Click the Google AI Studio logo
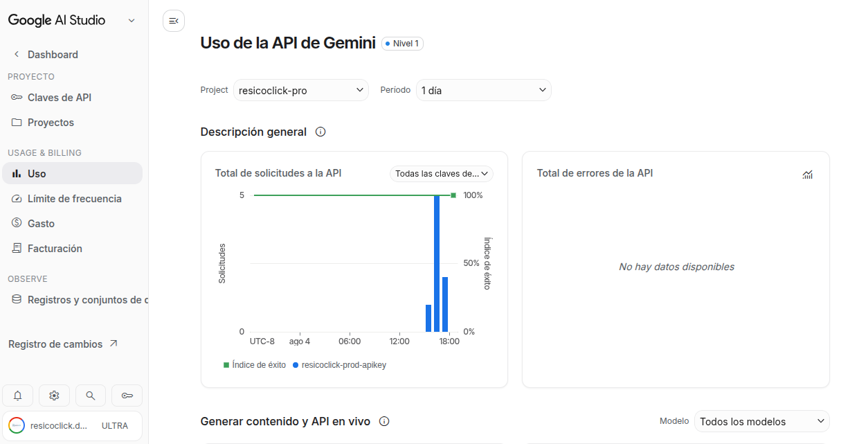The height and width of the screenshot is (444, 868). [x=57, y=20]
